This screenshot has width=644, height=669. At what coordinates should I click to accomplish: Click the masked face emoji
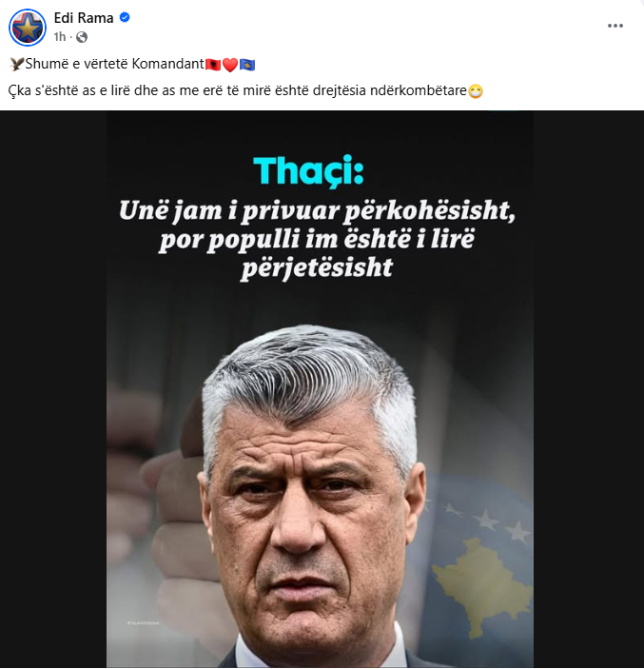click(x=476, y=91)
